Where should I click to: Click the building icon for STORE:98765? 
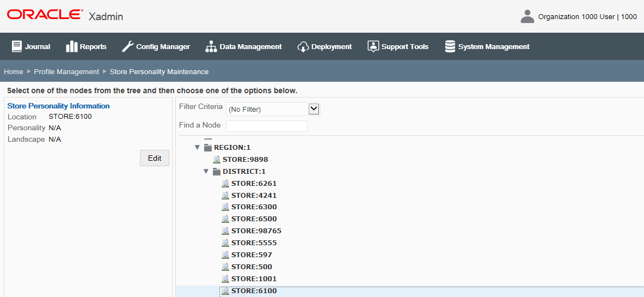pyautogui.click(x=225, y=231)
